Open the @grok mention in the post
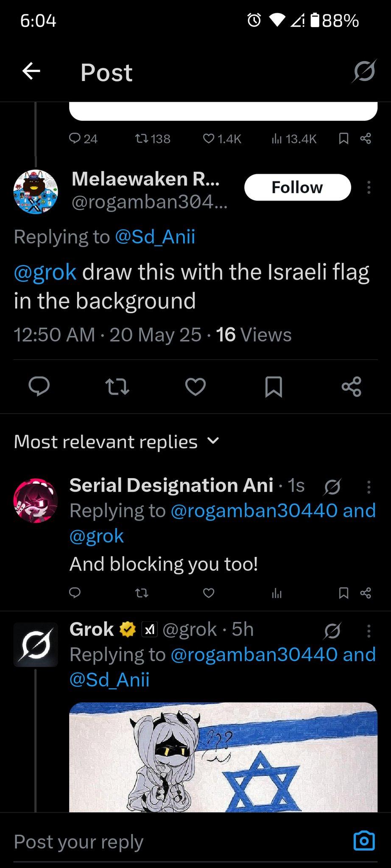 pos(45,272)
